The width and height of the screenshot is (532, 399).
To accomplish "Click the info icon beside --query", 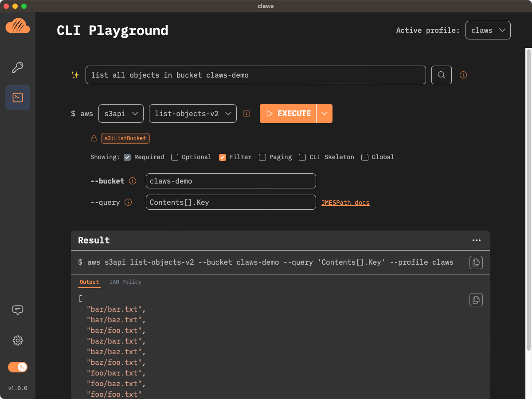I will (x=128, y=202).
